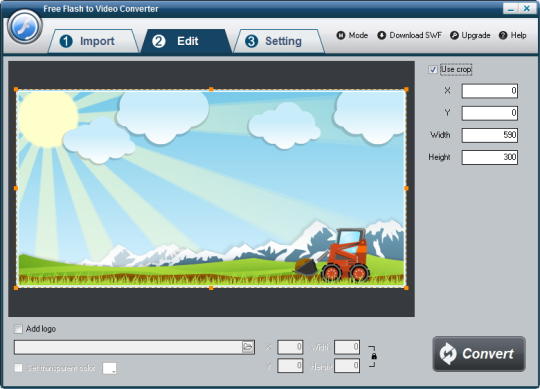Switch to the Setting tab
Screen dimensions: 540x389
pyautogui.click(x=279, y=41)
